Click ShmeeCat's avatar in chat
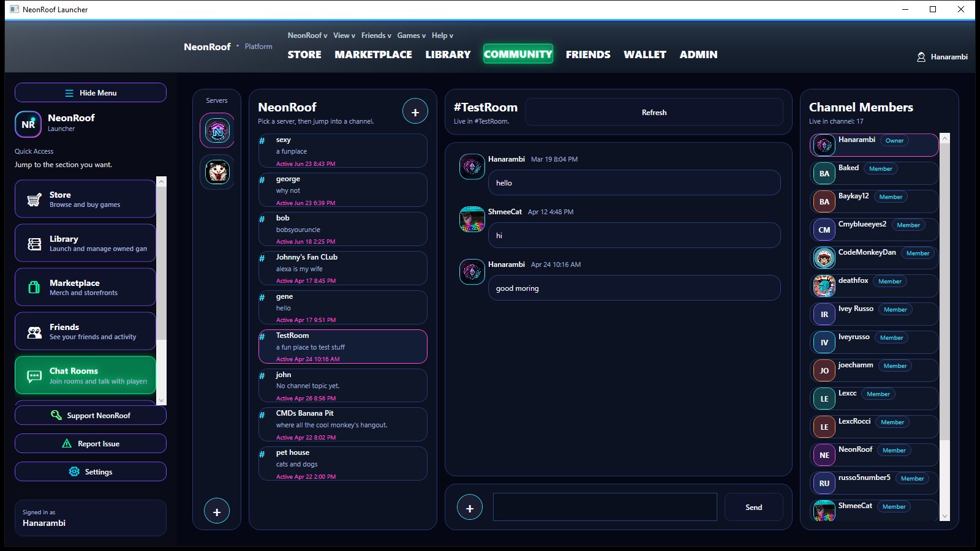This screenshot has height=551, width=980. [472, 219]
